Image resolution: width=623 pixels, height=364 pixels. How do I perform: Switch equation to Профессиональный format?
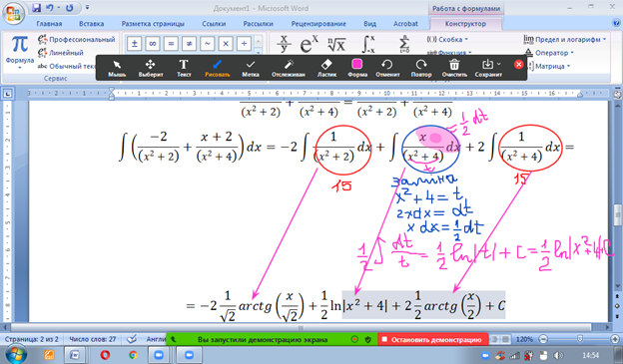click(x=77, y=39)
